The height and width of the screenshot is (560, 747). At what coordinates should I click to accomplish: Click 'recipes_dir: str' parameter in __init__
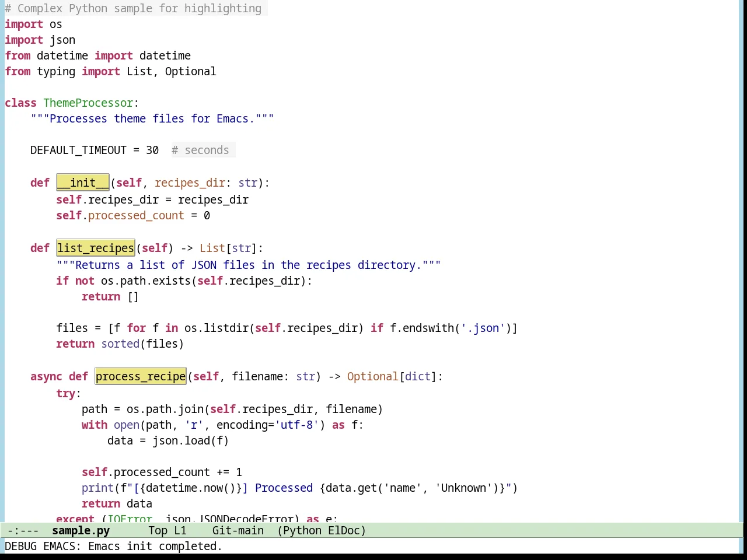pyautogui.click(x=206, y=183)
